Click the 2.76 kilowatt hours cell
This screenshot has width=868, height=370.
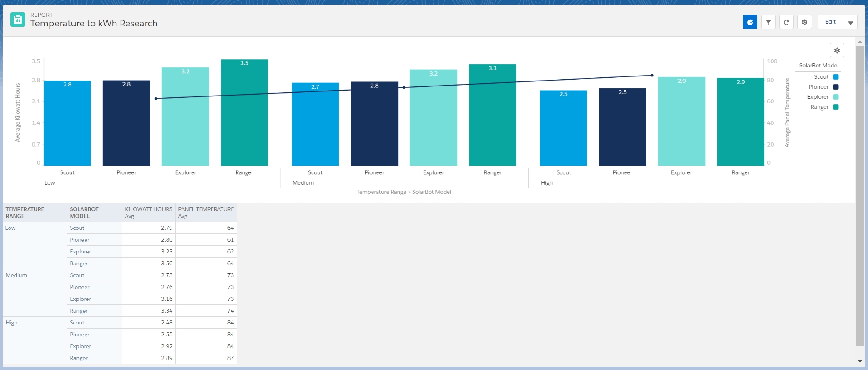(x=149, y=287)
